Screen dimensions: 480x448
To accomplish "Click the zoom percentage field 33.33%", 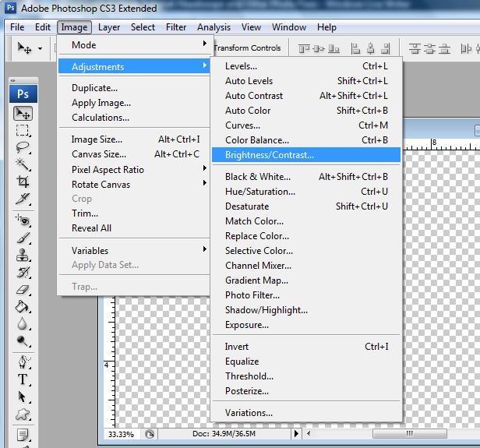I will (x=122, y=434).
